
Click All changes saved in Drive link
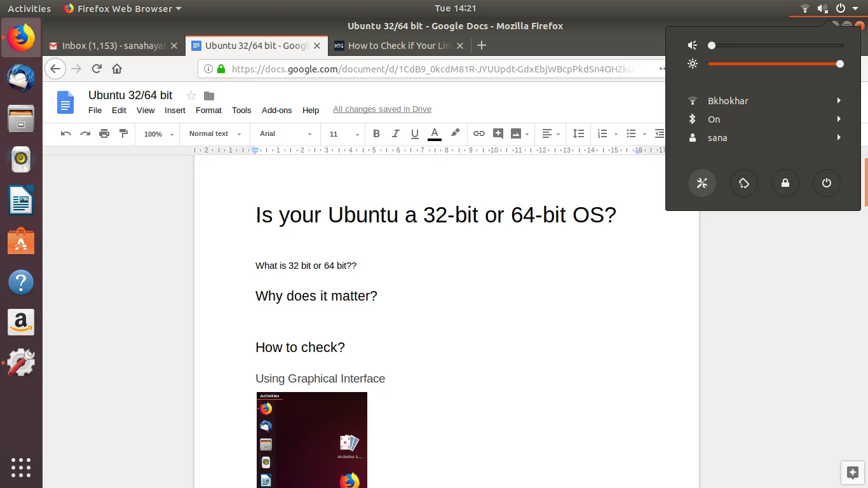pyautogui.click(x=382, y=109)
